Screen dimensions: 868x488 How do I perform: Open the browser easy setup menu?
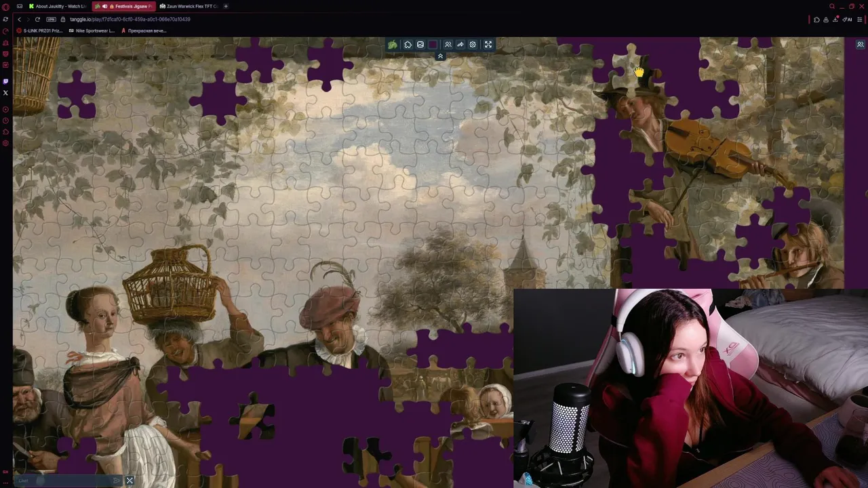pyautogui.click(x=860, y=20)
